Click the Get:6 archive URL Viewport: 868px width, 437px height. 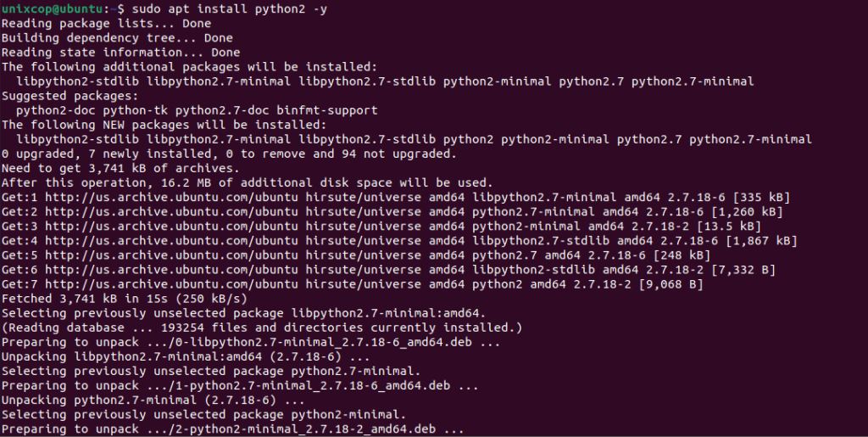tap(171, 270)
